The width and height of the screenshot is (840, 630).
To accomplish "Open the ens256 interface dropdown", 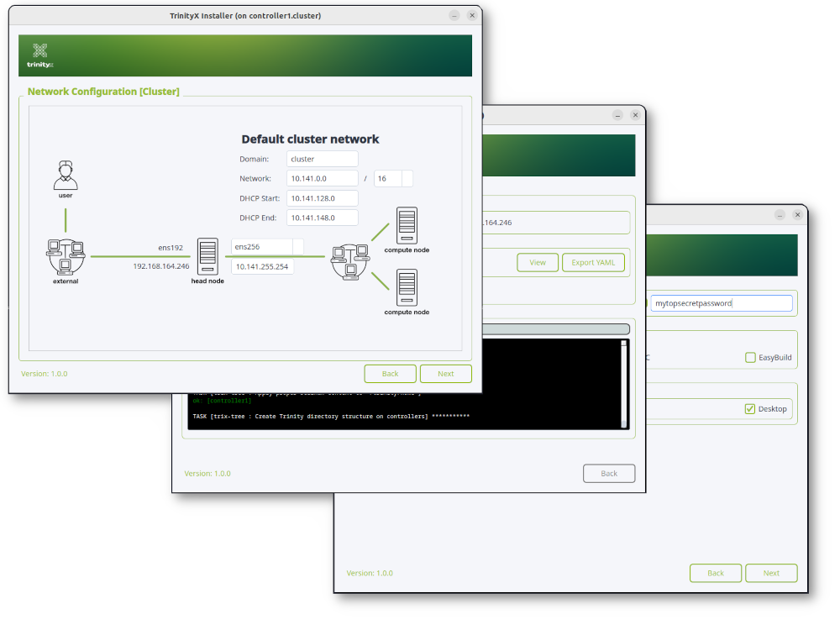I will 297,246.
